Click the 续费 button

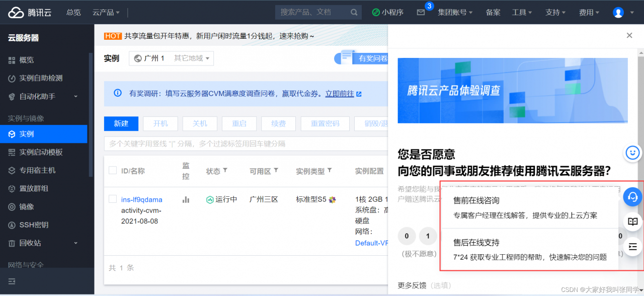(279, 123)
